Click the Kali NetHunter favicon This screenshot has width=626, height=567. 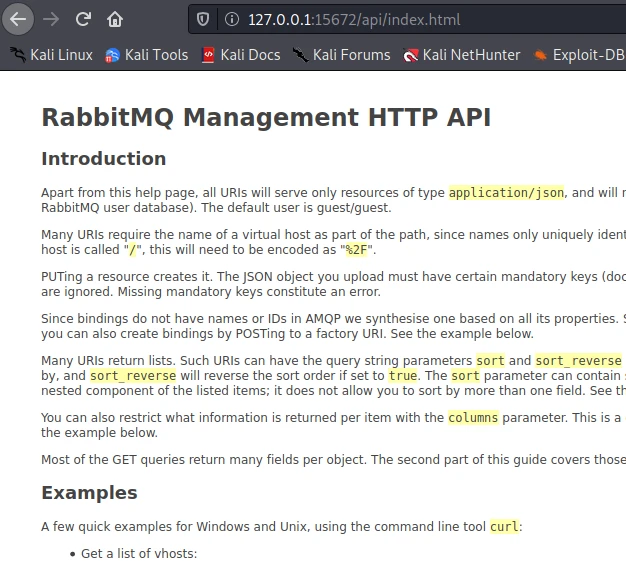tap(410, 55)
